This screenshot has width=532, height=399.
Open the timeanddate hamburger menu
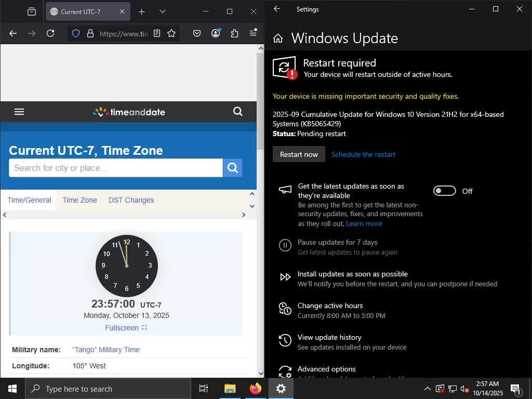coord(19,112)
